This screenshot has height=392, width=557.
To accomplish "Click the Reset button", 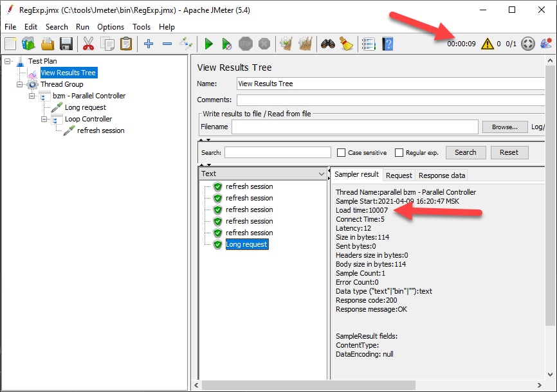I will (509, 152).
